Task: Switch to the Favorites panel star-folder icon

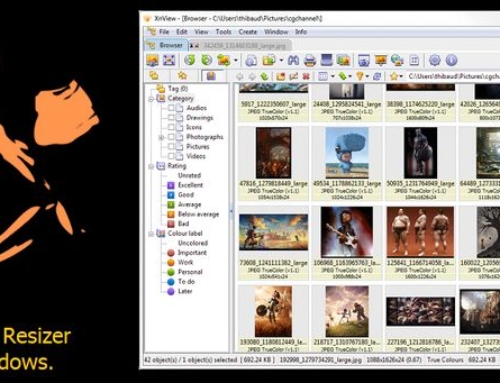Action: [182, 76]
